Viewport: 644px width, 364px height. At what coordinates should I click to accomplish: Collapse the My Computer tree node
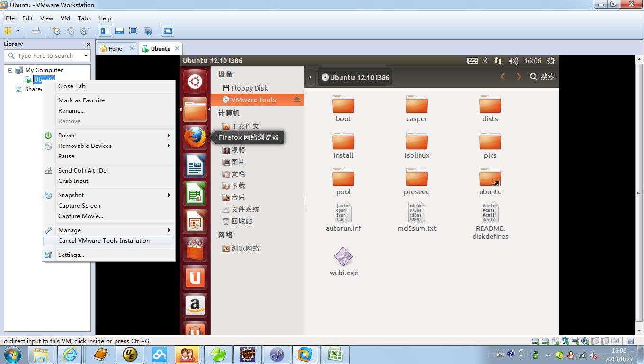coord(10,70)
